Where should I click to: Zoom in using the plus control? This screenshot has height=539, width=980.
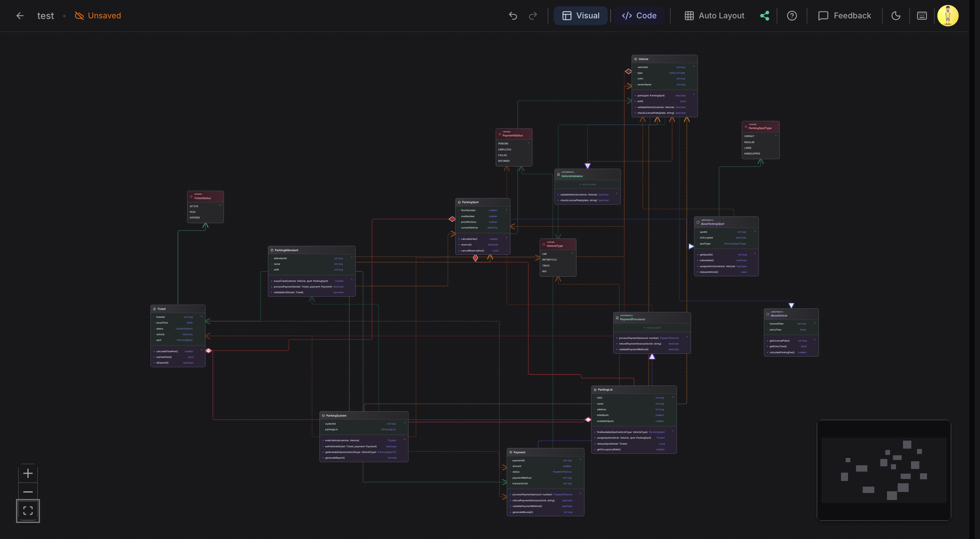(28, 473)
